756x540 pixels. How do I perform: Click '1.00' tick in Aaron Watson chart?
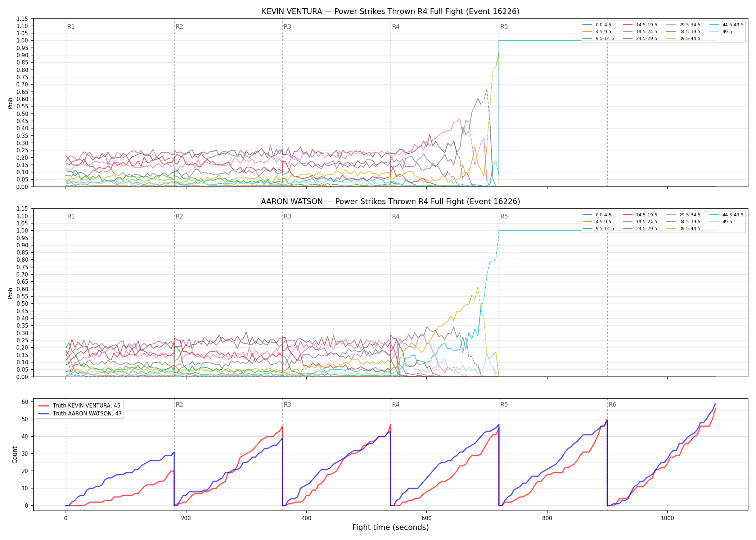tap(22, 231)
